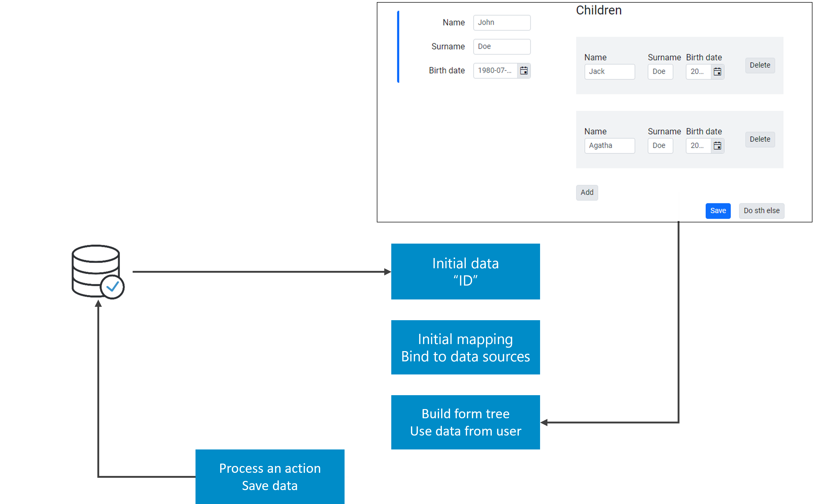This screenshot has width=824, height=504.
Task: Click the parent Surname label
Action: (x=448, y=46)
